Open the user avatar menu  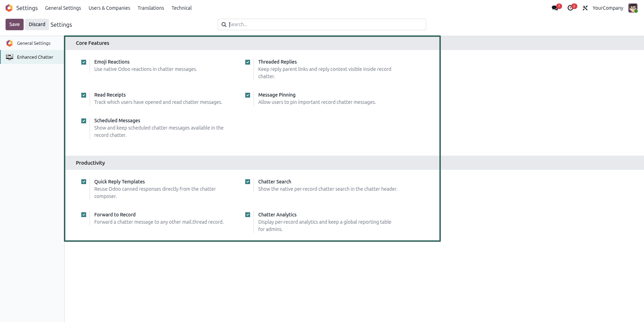click(x=633, y=8)
